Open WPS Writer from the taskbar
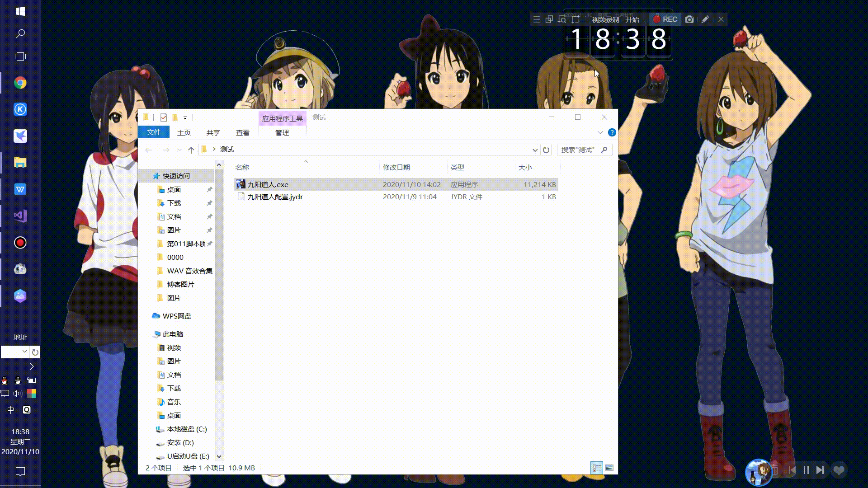 (x=20, y=189)
